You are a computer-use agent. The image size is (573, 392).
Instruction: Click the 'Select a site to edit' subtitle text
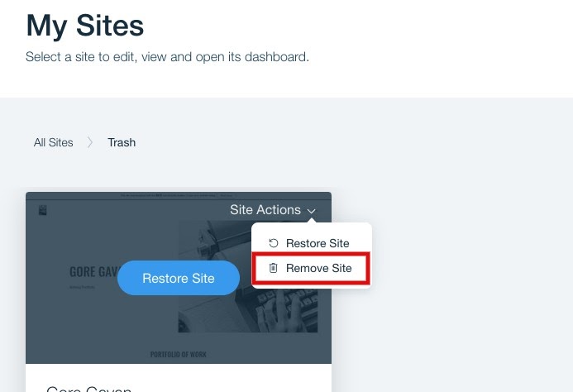tap(167, 57)
